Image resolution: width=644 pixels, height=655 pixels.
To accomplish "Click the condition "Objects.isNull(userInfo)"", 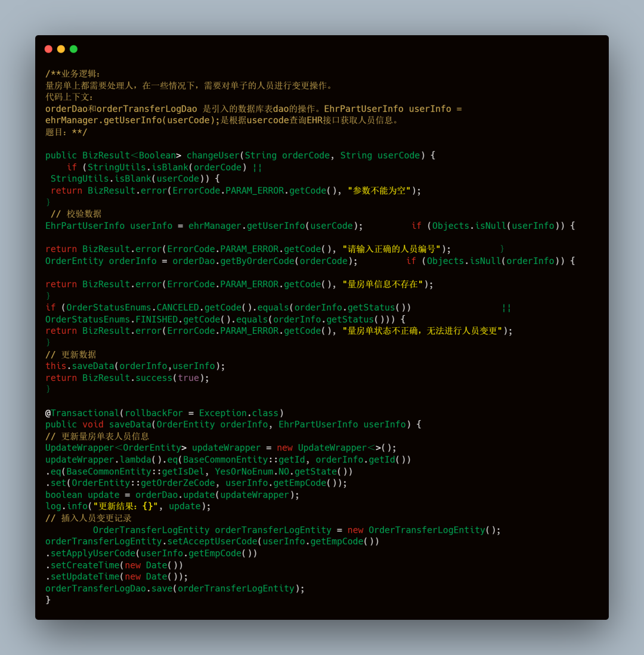I will tap(495, 226).
